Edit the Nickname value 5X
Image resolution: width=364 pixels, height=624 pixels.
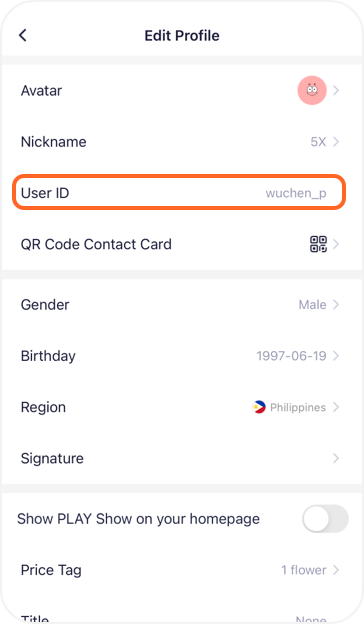(x=318, y=142)
